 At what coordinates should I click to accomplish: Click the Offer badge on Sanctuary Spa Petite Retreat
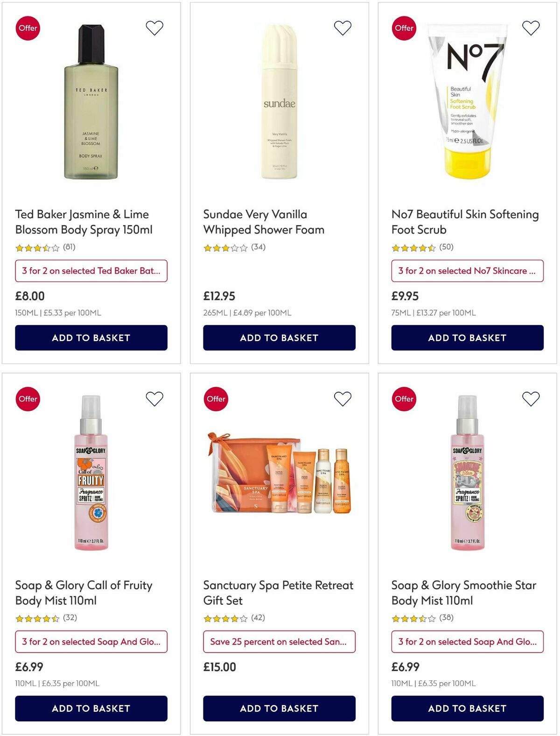tap(217, 399)
